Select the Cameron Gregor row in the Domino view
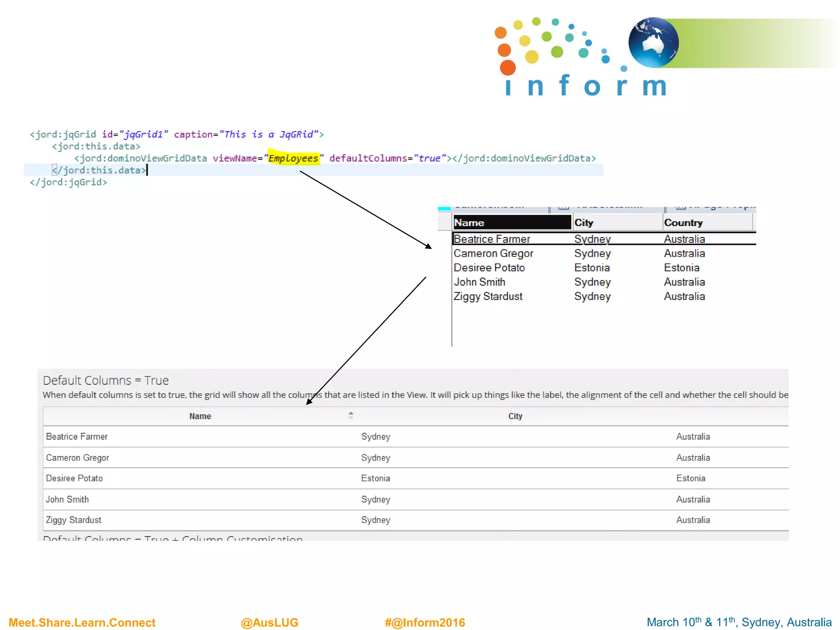Screen dimensions: 840x630 tap(493, 253)
